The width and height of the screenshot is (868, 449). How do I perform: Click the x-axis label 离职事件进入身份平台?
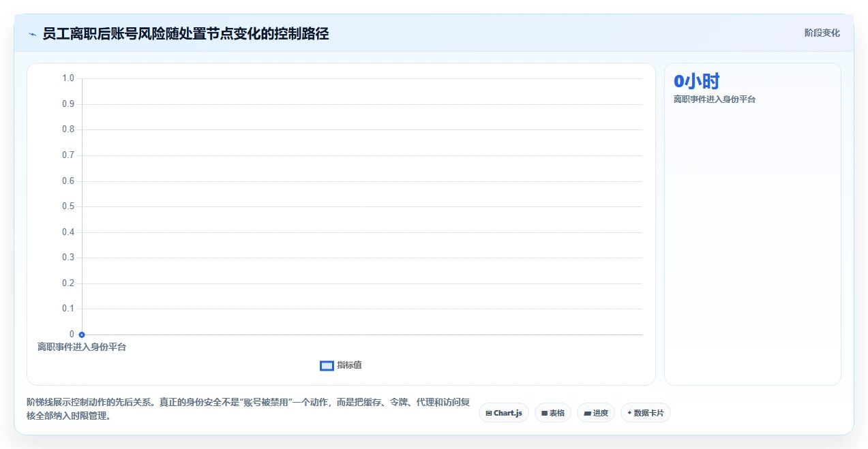tap(82, 347)
